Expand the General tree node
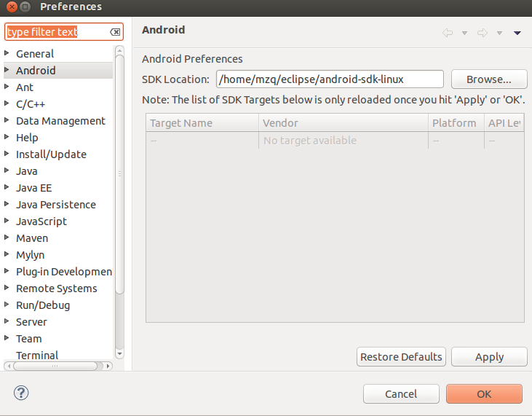Image resolution: width=532 pixels, height=416 pixels. (7, 53)
